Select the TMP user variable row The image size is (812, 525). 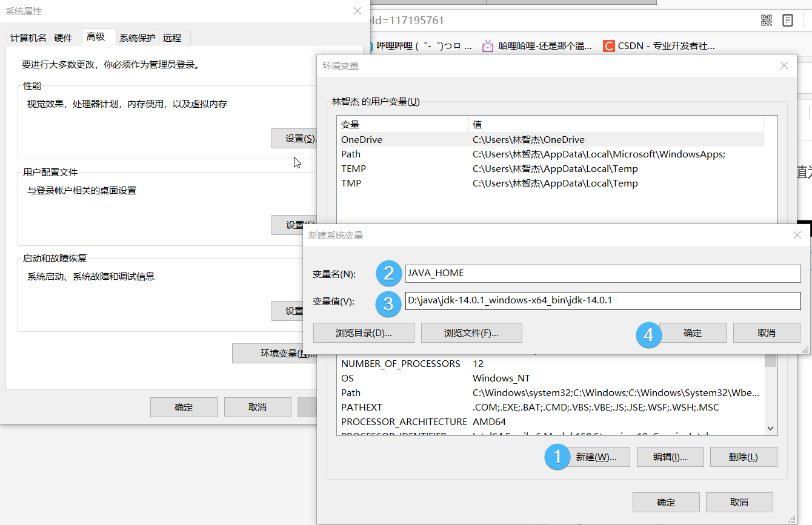(x=550, y=183)
